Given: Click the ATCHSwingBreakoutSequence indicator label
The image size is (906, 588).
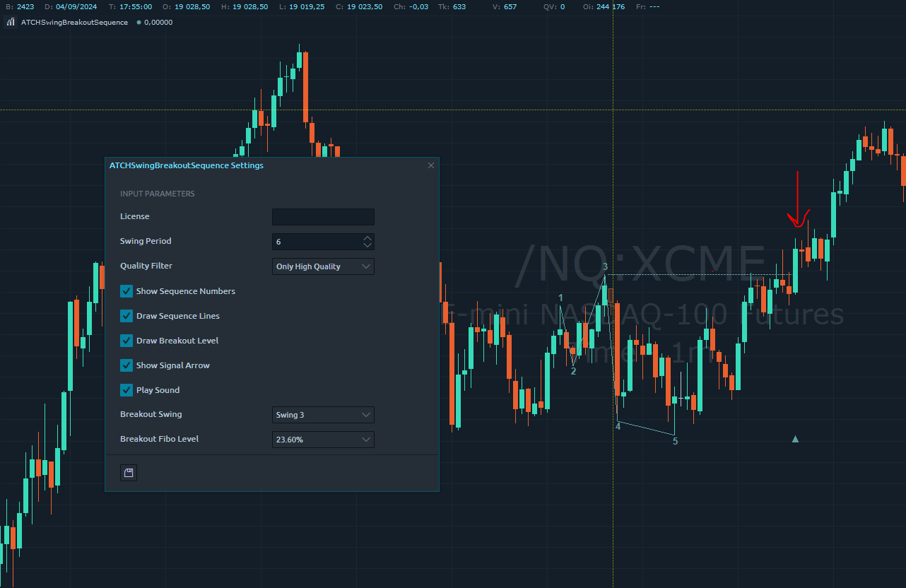Looking at the screenshot, I should pyautogui.click(x=74, y=22).
